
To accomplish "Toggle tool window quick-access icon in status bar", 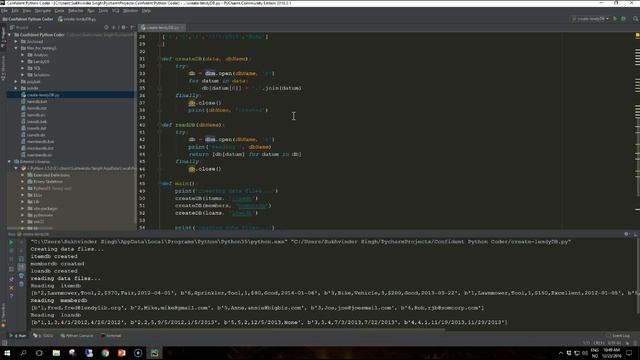I will click(4, 343).
